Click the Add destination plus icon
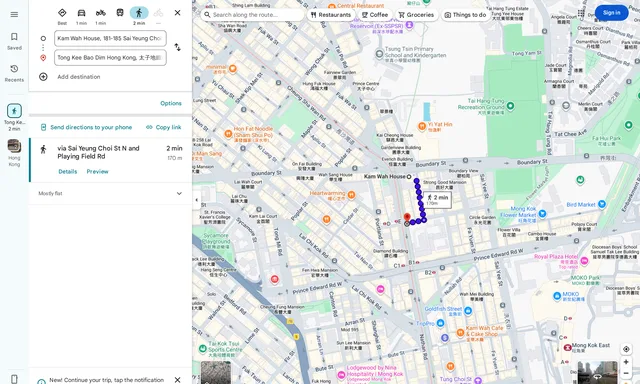 point(43,77)
